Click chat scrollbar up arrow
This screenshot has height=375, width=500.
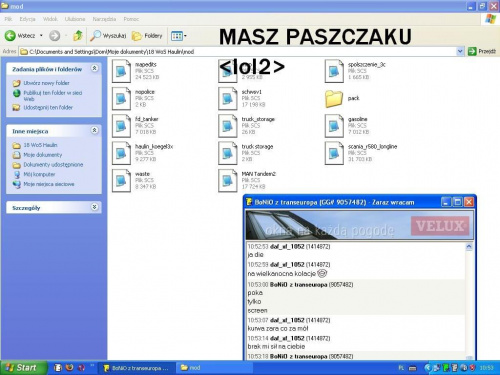click(469, 247)
